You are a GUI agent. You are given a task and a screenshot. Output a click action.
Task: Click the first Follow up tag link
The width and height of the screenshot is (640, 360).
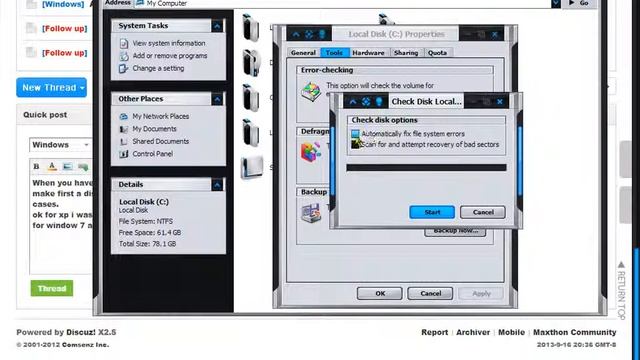64,29
